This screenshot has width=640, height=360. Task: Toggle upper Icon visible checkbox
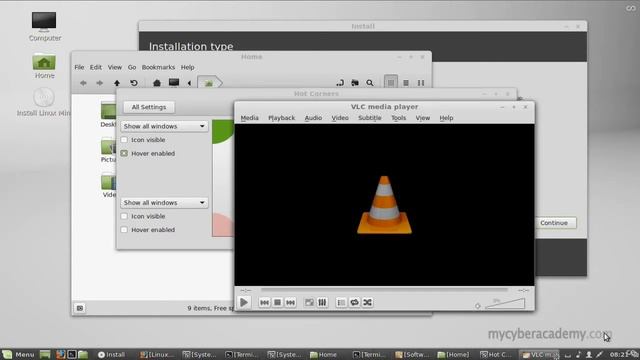(x=124, y=140)
